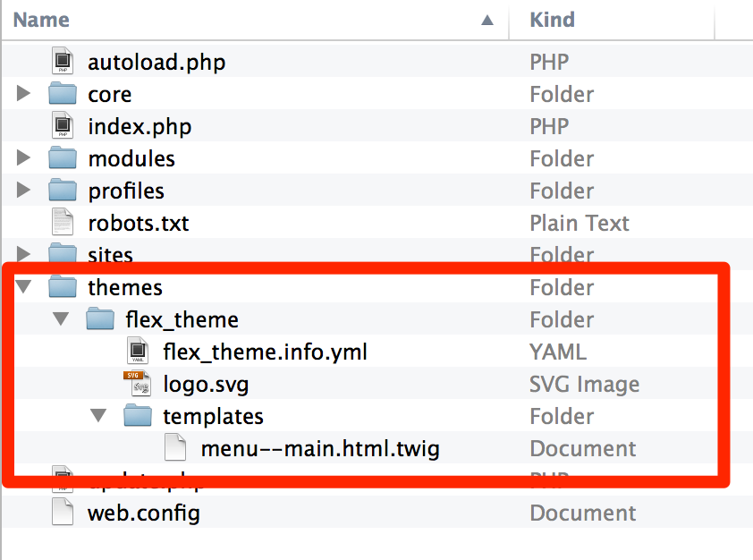This screenshot has height=560, width=753.
Task: Select the templates folder name
Action: click(213, 416)
